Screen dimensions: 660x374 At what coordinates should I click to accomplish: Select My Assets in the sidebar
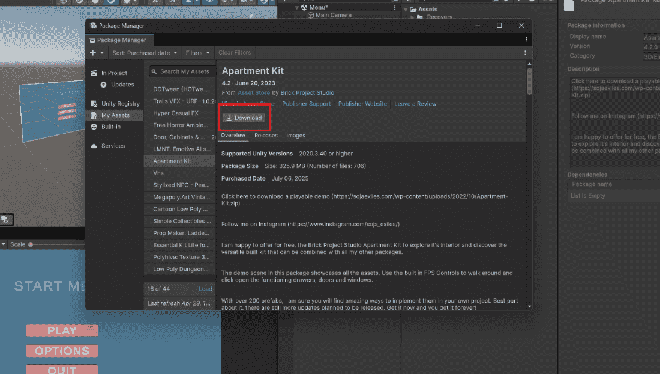tap(115, 115)
